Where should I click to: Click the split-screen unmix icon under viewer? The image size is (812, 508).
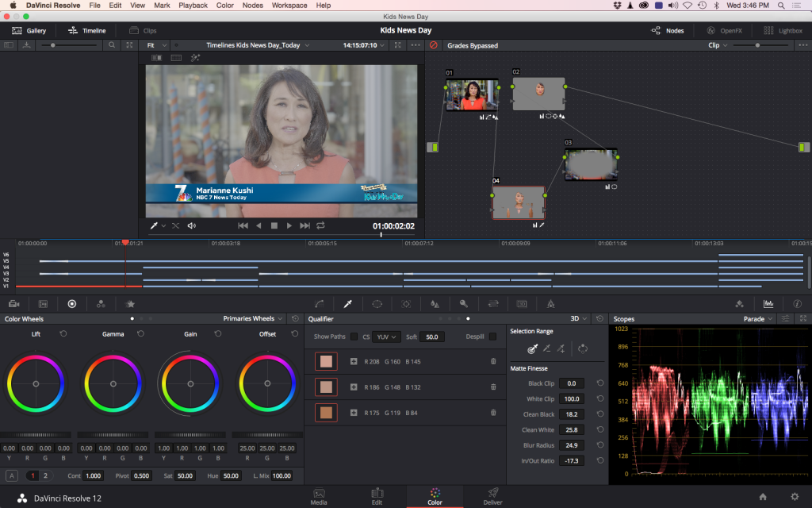pos(175,225)
